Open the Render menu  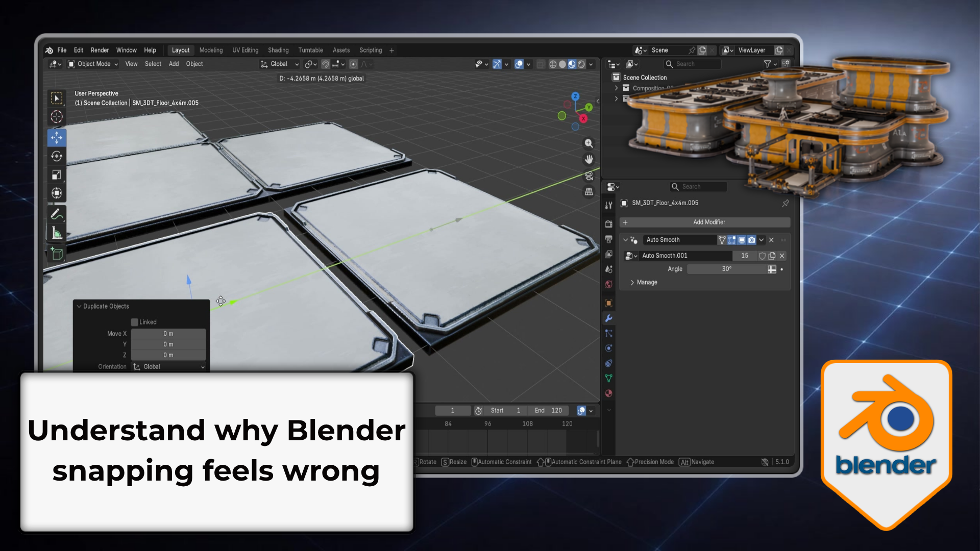point(100,50)
